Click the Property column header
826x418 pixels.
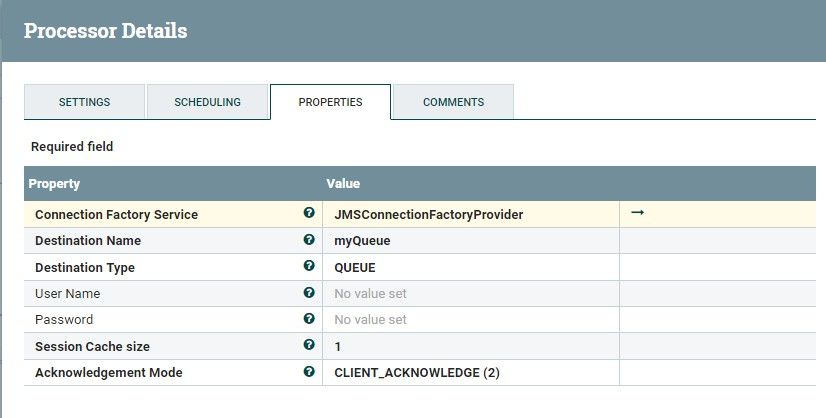coord(55,184)
